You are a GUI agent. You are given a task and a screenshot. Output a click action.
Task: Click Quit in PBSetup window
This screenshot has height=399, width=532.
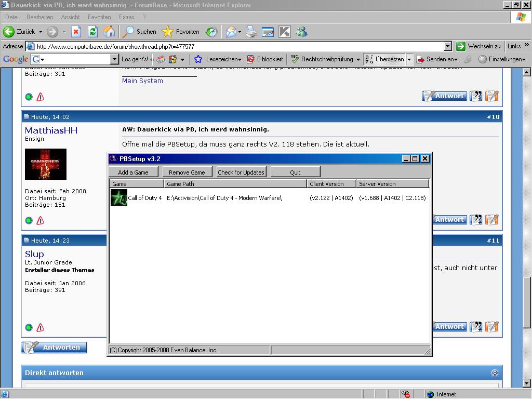(295, 172)
